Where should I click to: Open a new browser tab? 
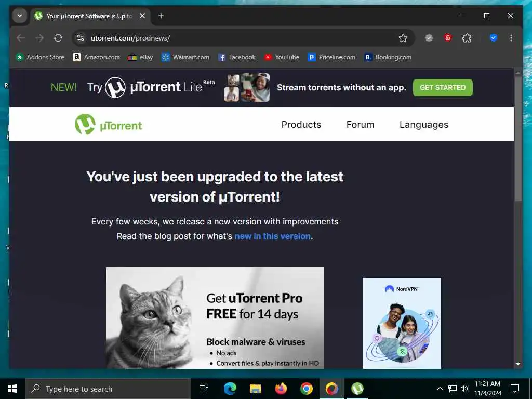coord(161,16)
